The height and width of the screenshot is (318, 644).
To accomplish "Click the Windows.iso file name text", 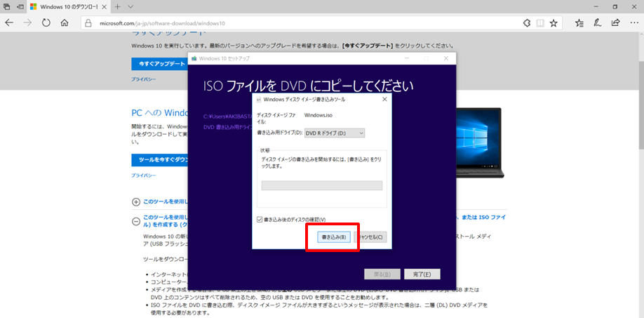I will click(x=318, y=115).
